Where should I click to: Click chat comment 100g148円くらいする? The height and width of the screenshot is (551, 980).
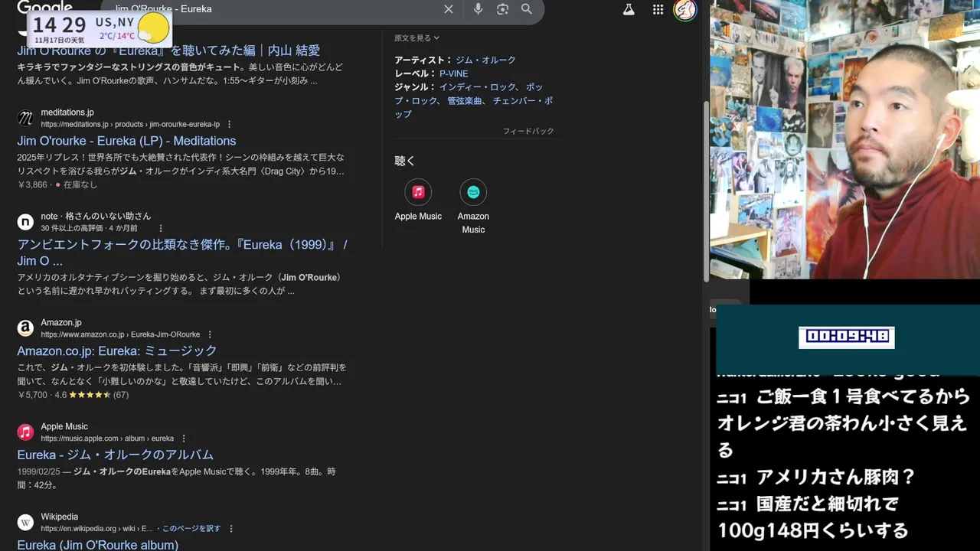click(x=813, y=530)
